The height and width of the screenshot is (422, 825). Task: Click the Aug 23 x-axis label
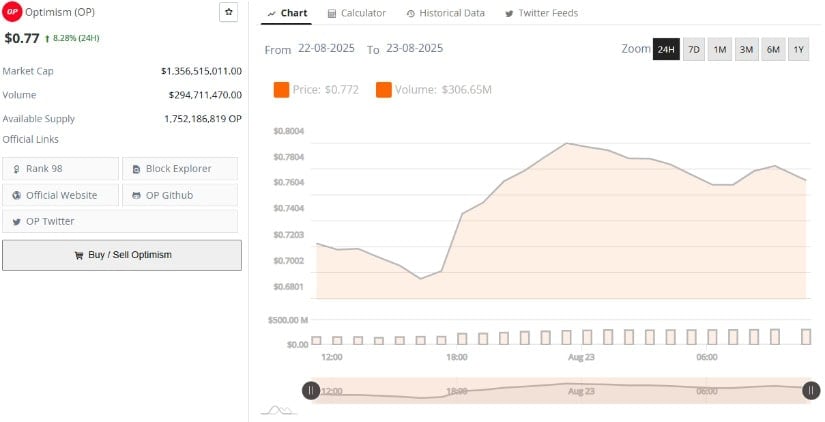click(581, 357)
